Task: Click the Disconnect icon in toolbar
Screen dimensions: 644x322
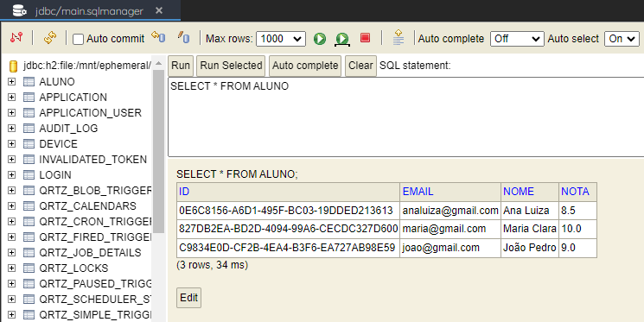Action: (x=16, y=38)
